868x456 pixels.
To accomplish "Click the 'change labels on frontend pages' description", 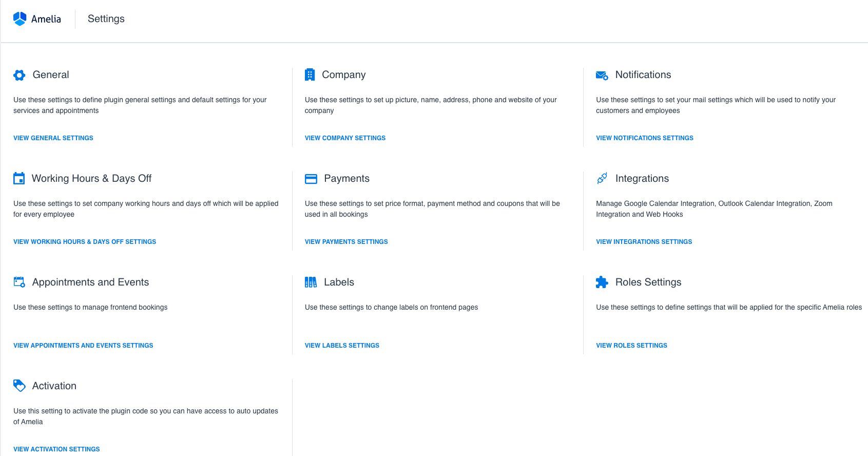I will [x=391, y=308].
